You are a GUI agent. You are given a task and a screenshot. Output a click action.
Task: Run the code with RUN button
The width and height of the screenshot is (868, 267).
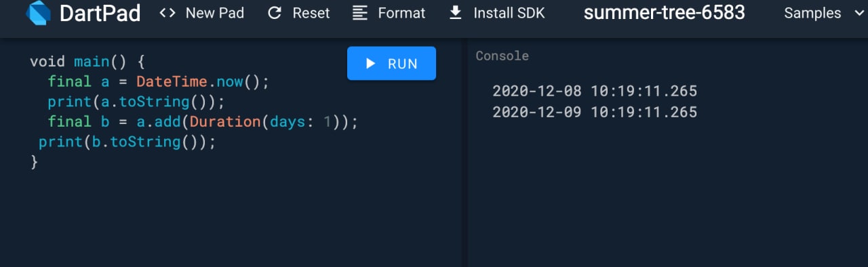391,64
